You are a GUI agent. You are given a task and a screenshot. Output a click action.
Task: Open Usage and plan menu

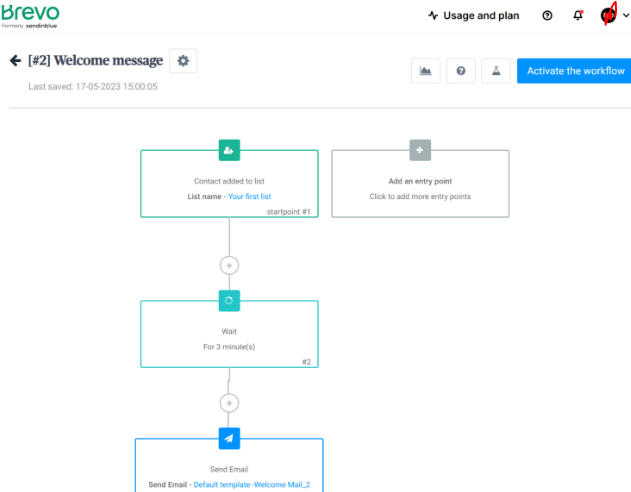tap(473, 16)
